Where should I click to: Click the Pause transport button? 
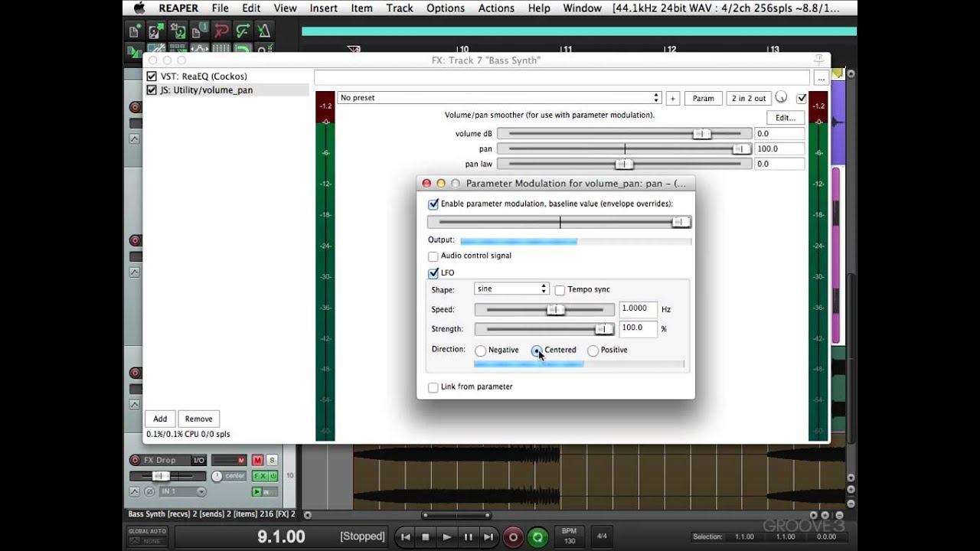pyautogui.click(x=468, y=537)
